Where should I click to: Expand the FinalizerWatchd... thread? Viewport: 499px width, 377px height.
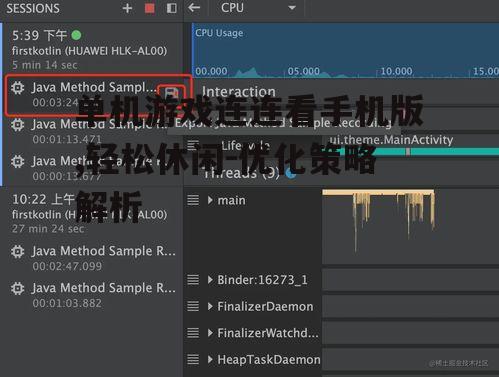(210, 333)
